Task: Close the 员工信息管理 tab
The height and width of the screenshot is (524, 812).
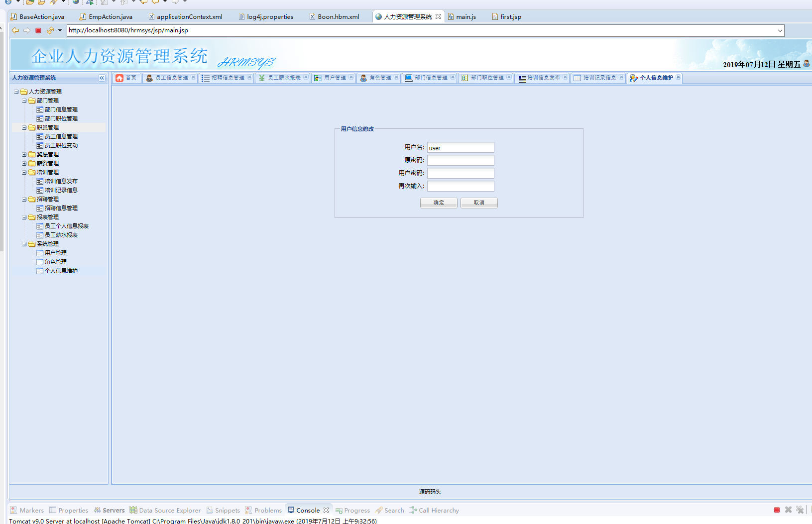Action: click(x=194, y=77)
